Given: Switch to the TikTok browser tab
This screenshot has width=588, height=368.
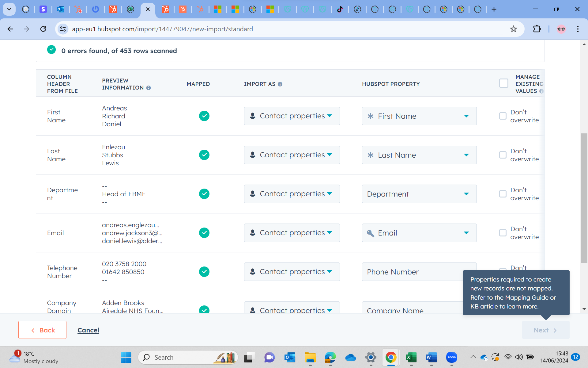Looking at the screenshot, I should pos(340,9).
